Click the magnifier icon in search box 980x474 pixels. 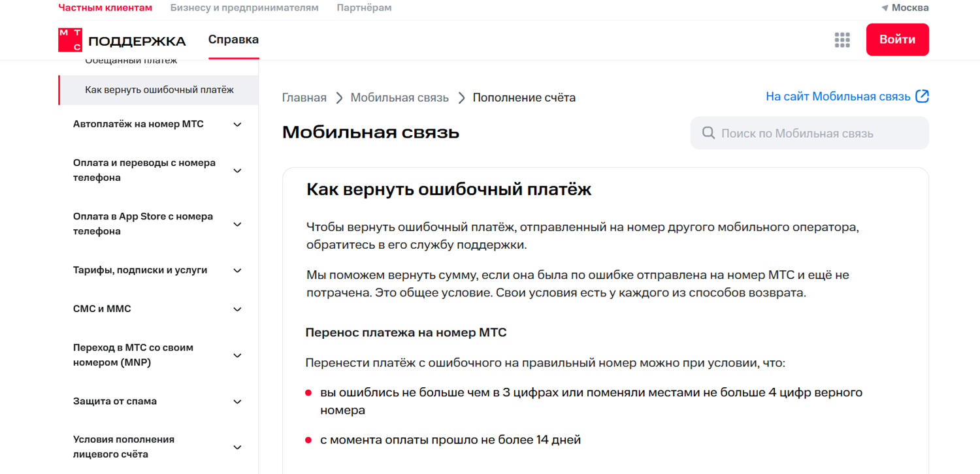[x=708, y=133]
